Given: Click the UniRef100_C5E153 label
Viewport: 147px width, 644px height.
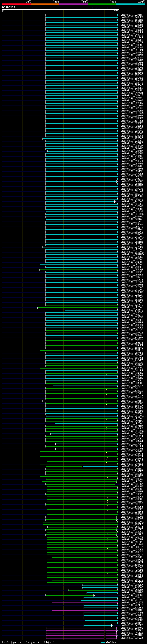Looking at the screenshot, I should click(x=132, y=583).
